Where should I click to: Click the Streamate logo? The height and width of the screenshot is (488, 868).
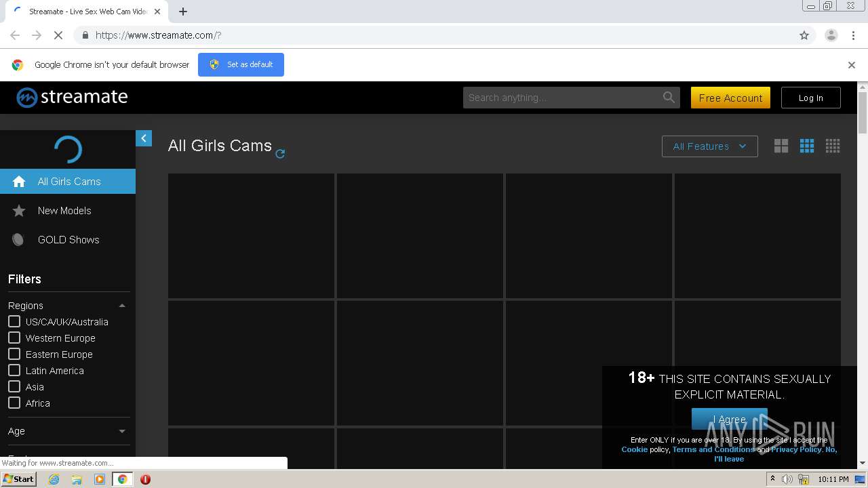(72, 98)
